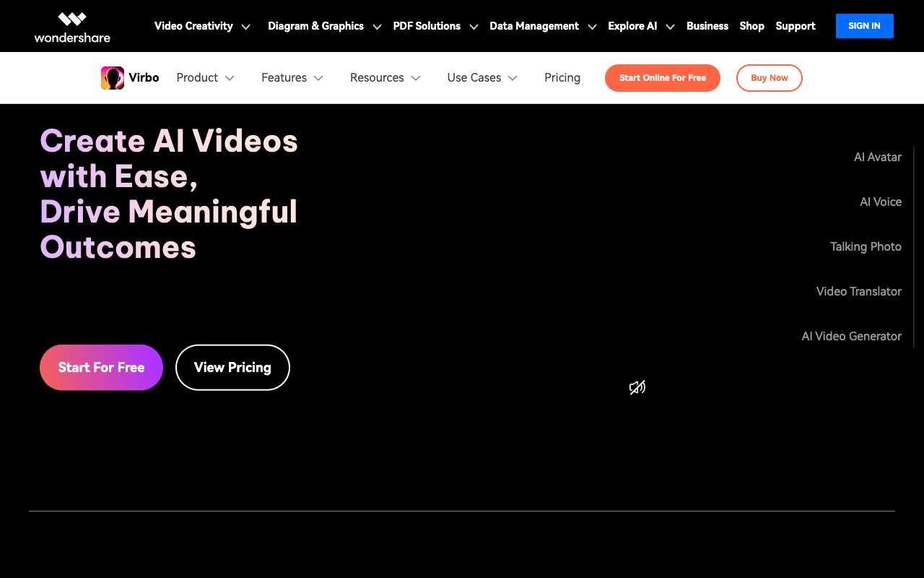Open the Support page

[796, 26]
